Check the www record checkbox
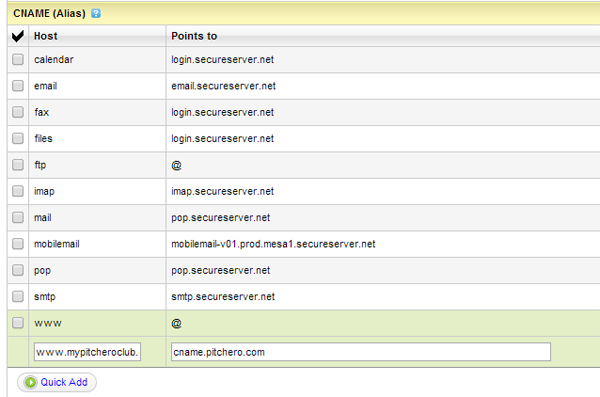This screenshot has height=397, width=600. [18, 323]
